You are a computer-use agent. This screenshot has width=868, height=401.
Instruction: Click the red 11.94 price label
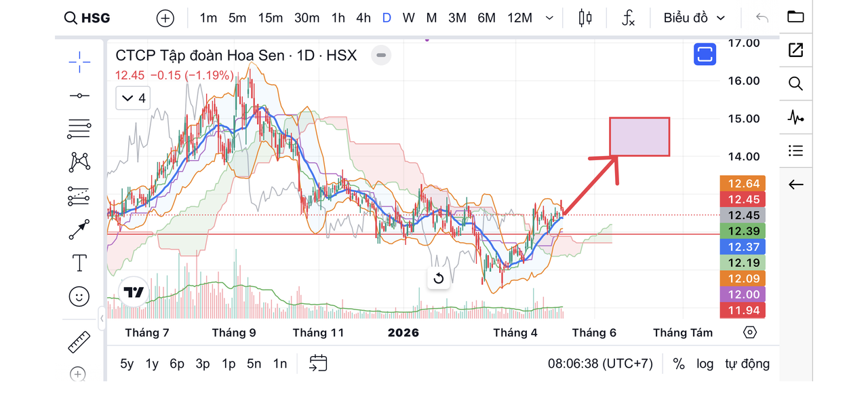[x=743, y=310]
